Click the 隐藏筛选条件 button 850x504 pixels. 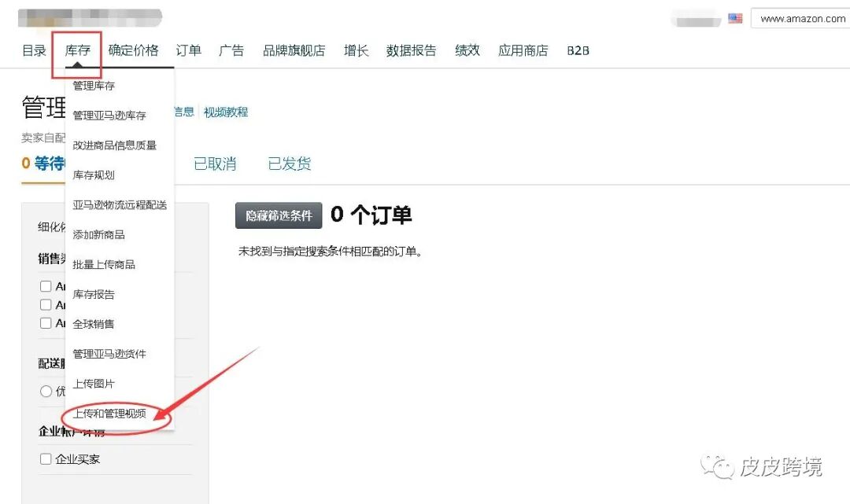(279, 215)
